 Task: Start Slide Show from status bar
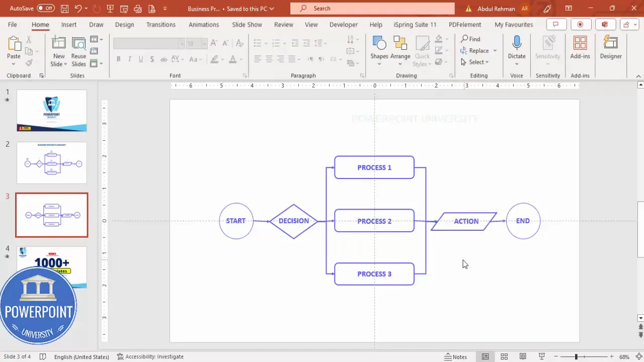(542, 356)
